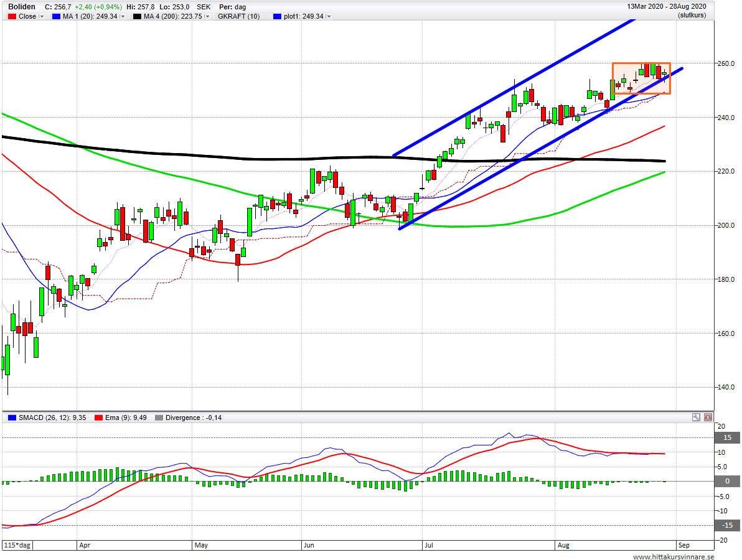Click the blue MA 1 (20) swatch
This screenshot has height=560, width=742.
click(56, 17)
